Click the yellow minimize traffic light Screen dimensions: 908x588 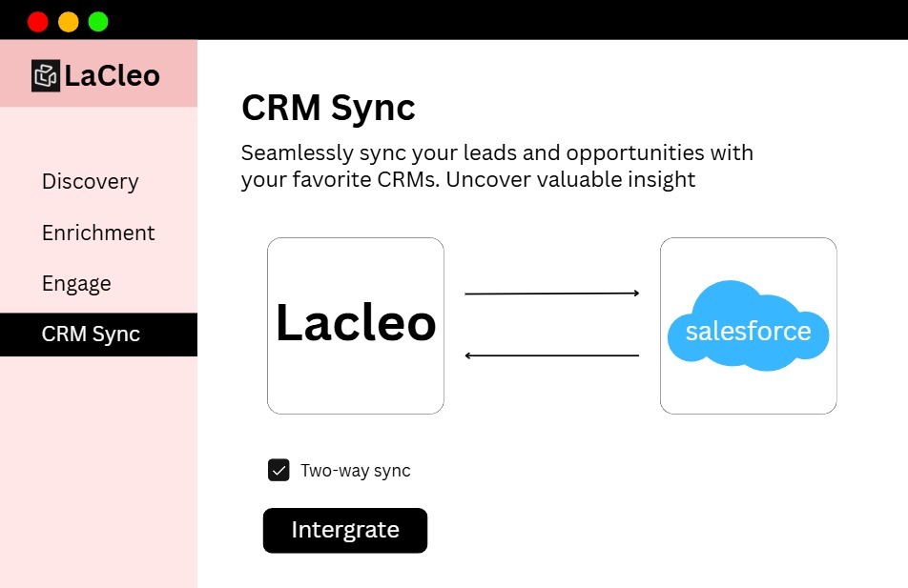point(67,20)
